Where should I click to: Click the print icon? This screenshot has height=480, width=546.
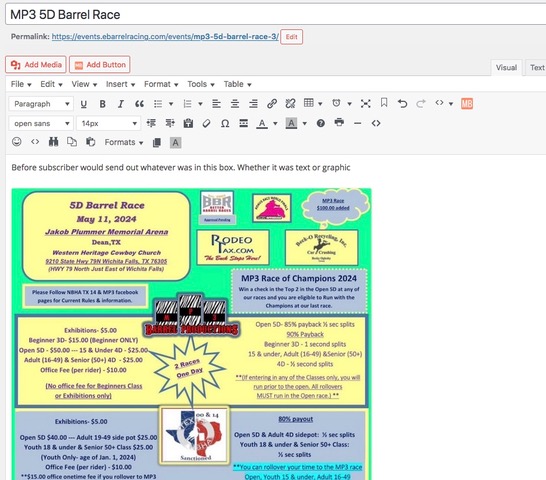[x=339, y=123]
